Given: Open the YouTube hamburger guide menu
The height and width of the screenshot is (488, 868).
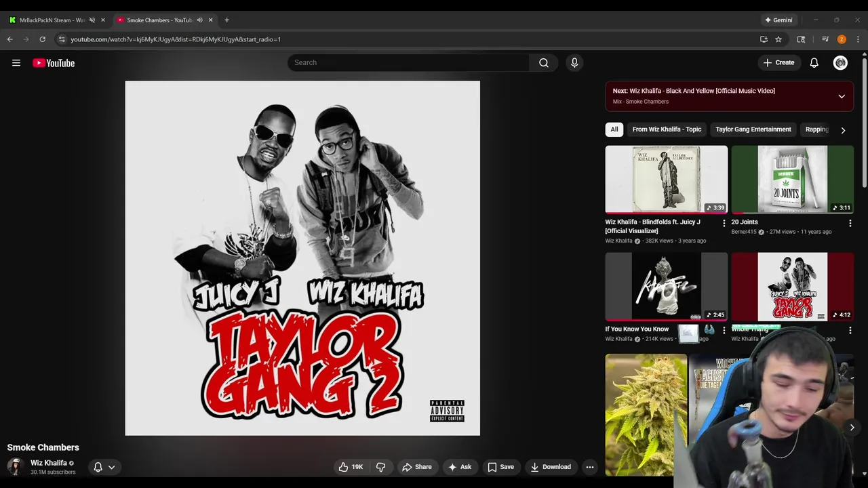Looking at the screenshot, I should tap(16, 63).
